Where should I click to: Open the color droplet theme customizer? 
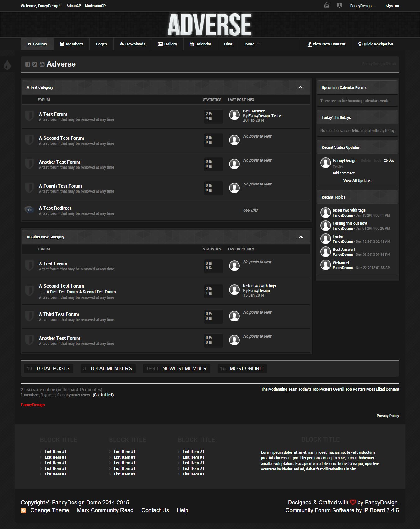click(7, 65)
